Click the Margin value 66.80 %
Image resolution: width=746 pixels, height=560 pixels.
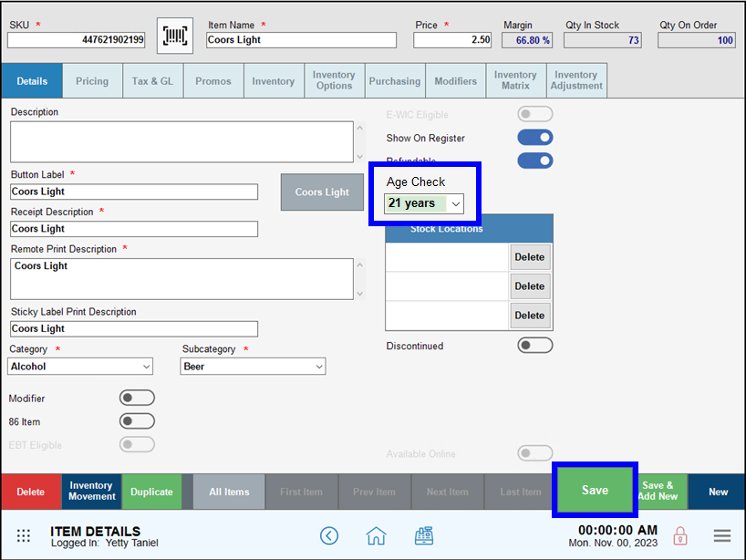(527, 40)
